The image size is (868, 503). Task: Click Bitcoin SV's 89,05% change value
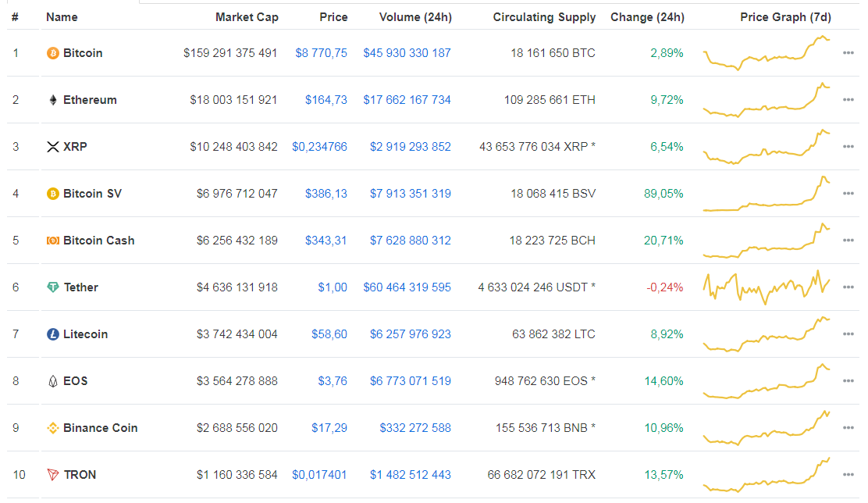click(663, 194)
